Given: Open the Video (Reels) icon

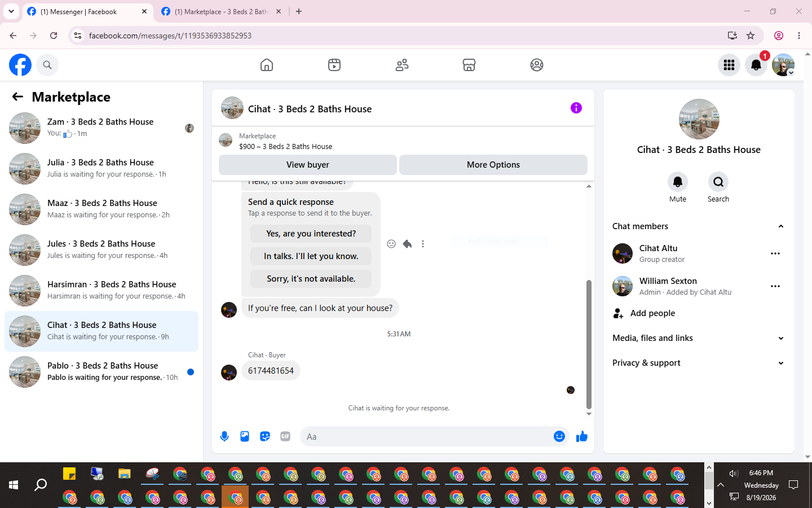Looking at the screenshot, I should (334, 65).
